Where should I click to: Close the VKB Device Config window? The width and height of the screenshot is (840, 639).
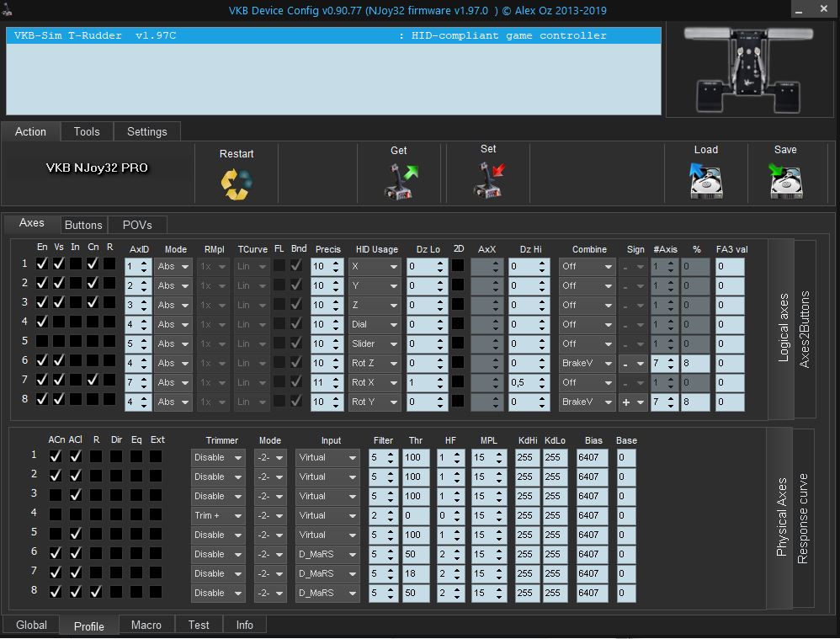point(824,9)
